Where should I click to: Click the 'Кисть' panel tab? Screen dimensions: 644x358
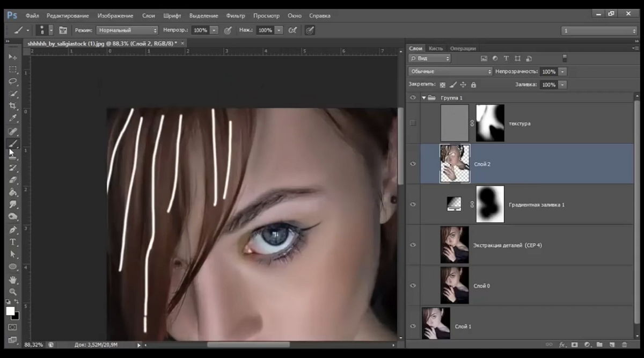click(x=436, y=48)
